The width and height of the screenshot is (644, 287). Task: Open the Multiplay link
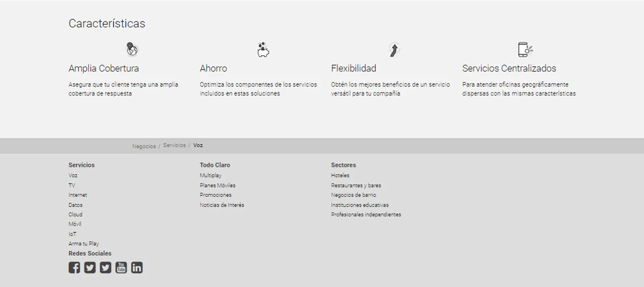click(x=211, y=175)
